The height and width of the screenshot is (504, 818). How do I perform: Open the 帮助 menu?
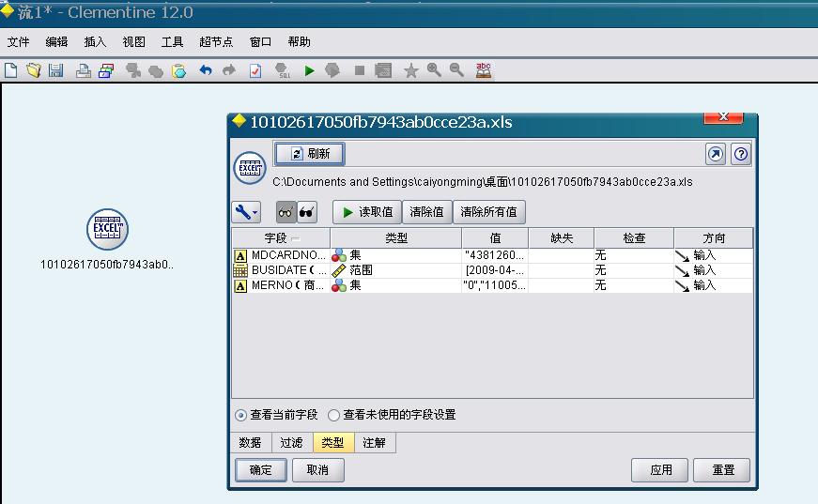tap(299, 42)
